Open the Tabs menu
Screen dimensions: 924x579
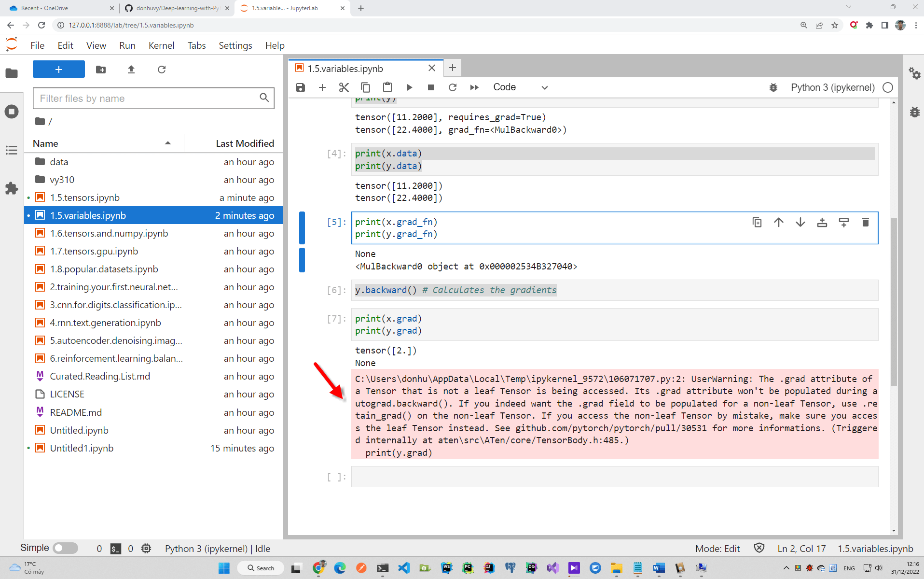pyautogui.click(x=196, y=45)
